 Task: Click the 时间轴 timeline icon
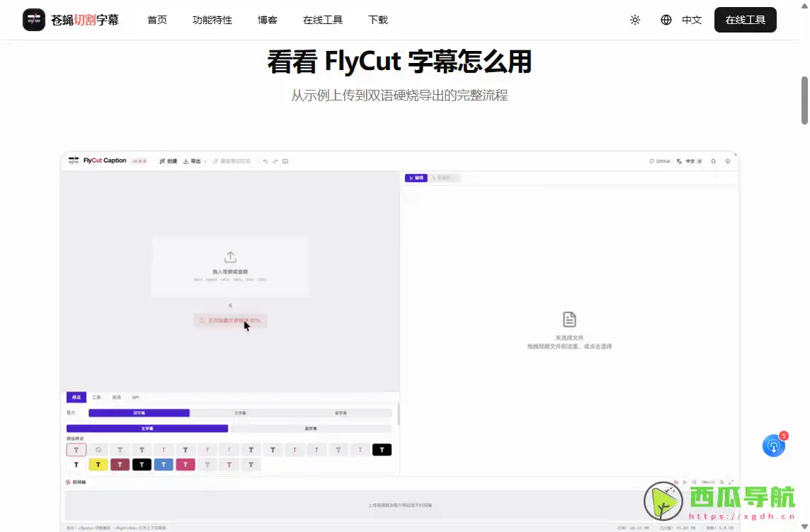68,482
